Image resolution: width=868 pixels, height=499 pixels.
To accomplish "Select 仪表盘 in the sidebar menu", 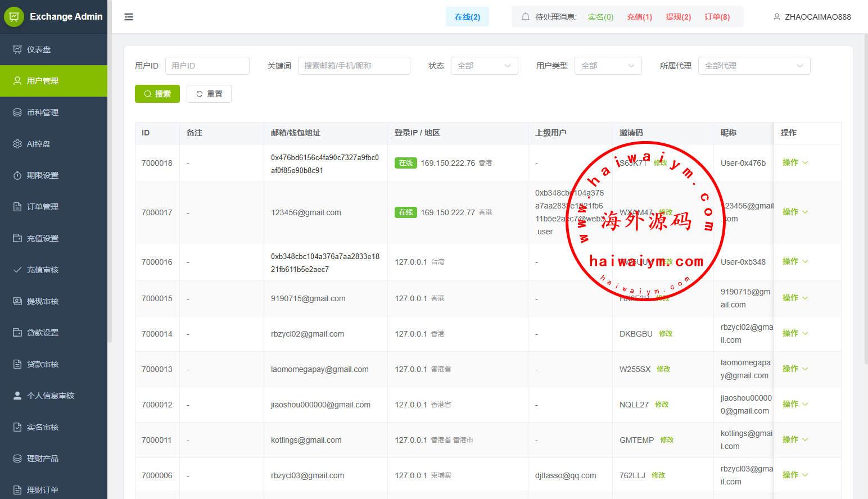I will (39, 49).
